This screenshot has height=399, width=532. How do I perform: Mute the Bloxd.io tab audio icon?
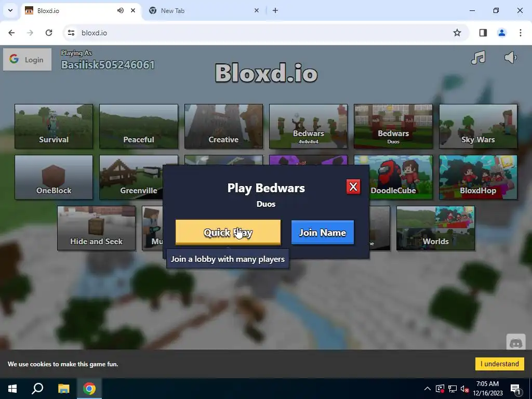[x=121, y=10]
